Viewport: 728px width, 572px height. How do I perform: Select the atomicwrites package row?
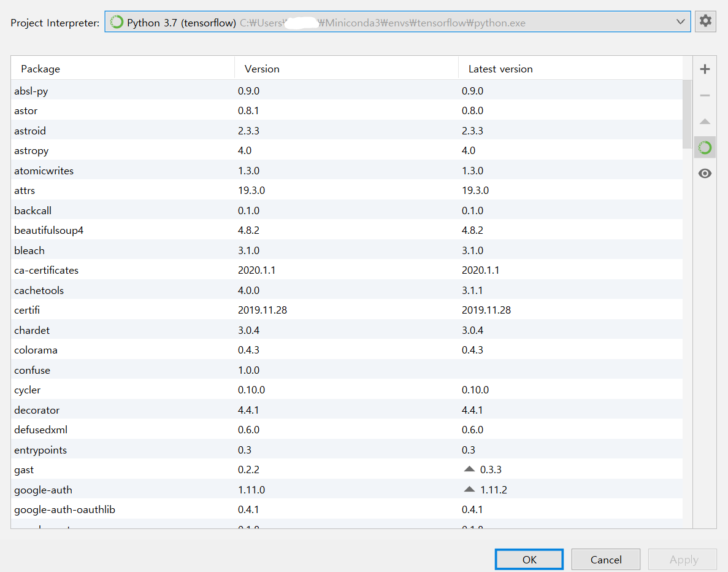tap(347, 171)
